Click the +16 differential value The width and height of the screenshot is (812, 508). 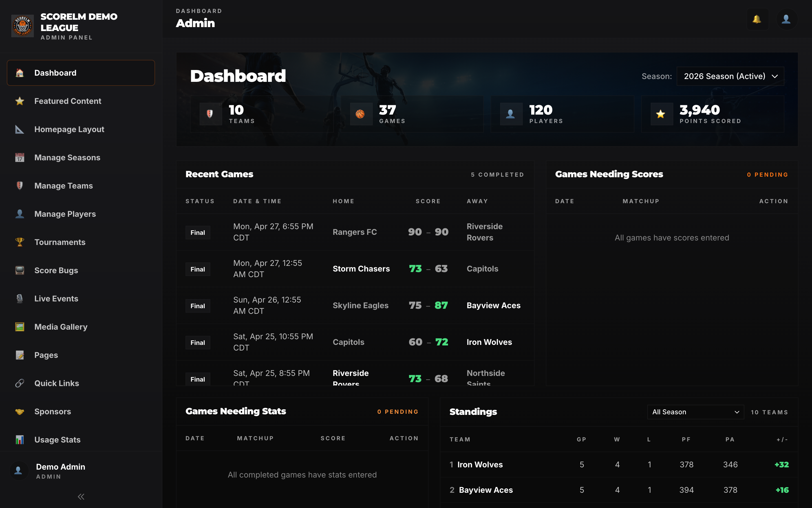(x=782, y=490)
